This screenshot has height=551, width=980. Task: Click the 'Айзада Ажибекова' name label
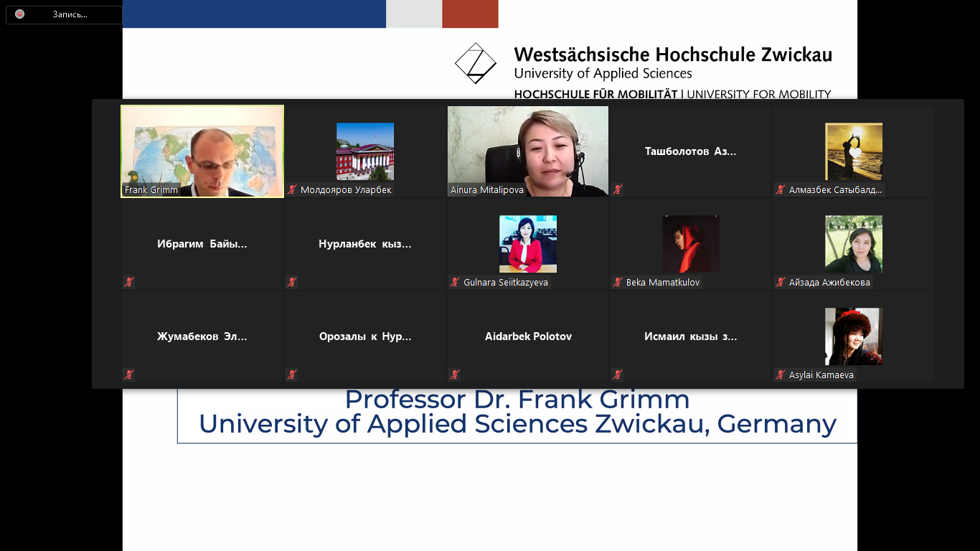coord(829,283)
